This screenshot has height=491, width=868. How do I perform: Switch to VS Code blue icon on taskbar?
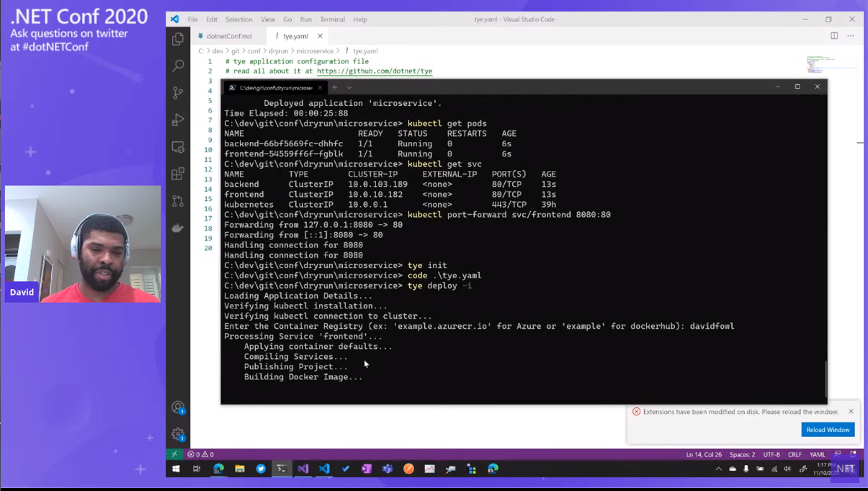pyautogui.click(x=324, y=469)
